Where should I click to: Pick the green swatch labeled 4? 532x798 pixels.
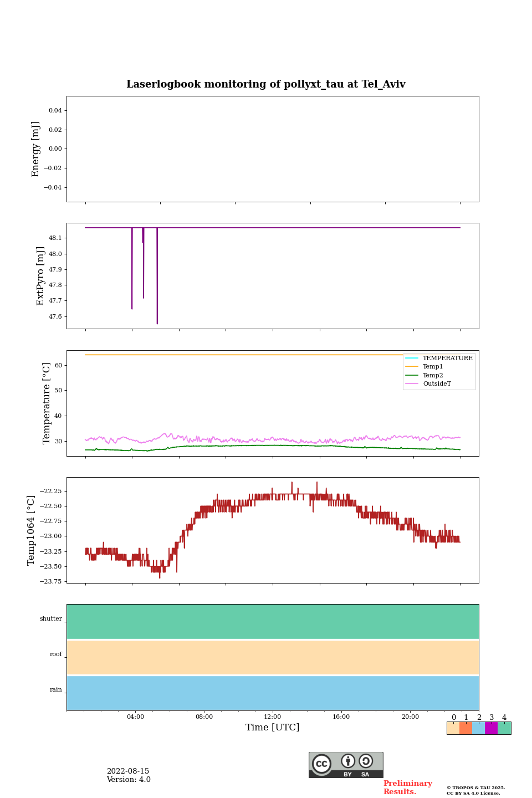click(504, 728)
